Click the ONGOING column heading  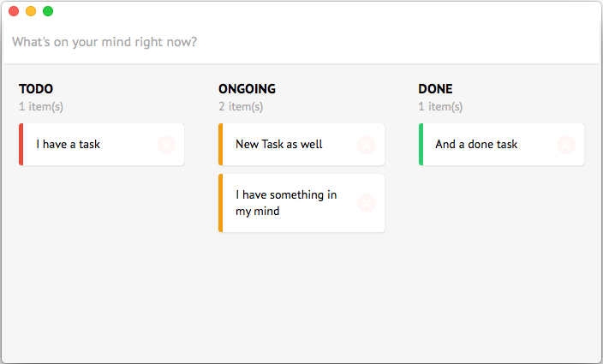tap(247, 89)
